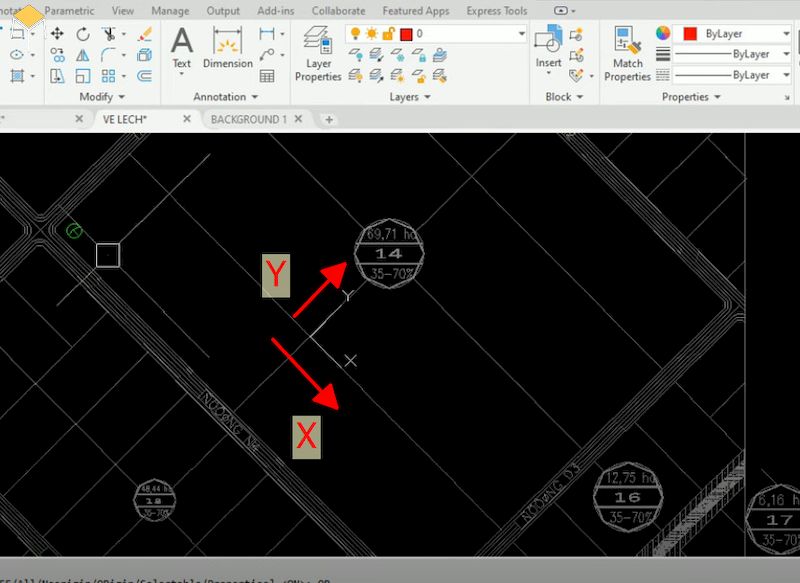Select the Stretch tool

tap(57, 76)
